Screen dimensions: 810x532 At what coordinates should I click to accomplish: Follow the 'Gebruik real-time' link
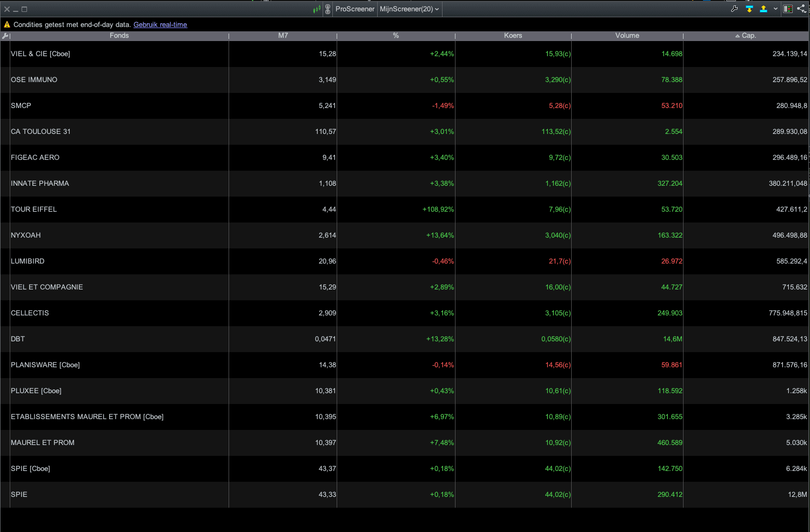click(160, 25)
